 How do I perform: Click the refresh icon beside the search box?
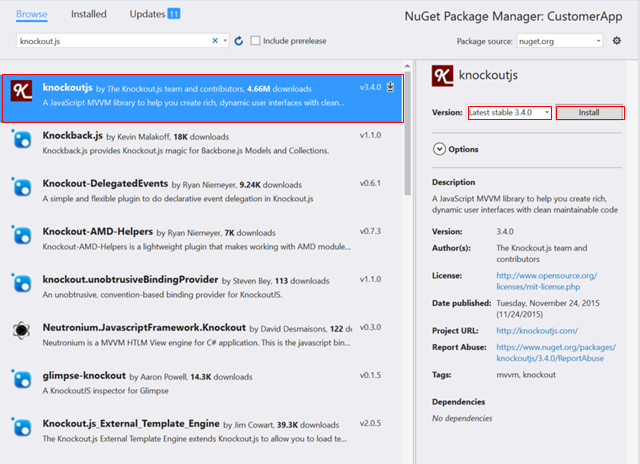pos(239,41)
